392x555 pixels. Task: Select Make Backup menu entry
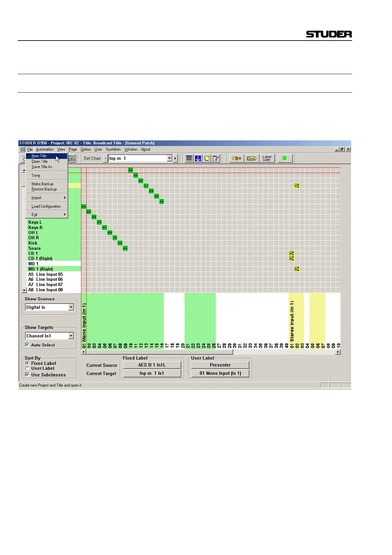[47, 184]
